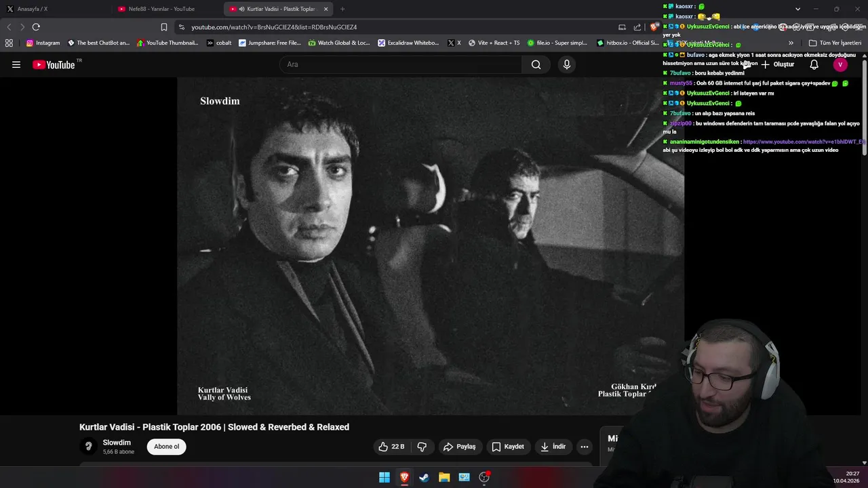The image size is (868, 488).
Task: Open YouTube Thumbnail bookmark
Action: coord(167,43)
